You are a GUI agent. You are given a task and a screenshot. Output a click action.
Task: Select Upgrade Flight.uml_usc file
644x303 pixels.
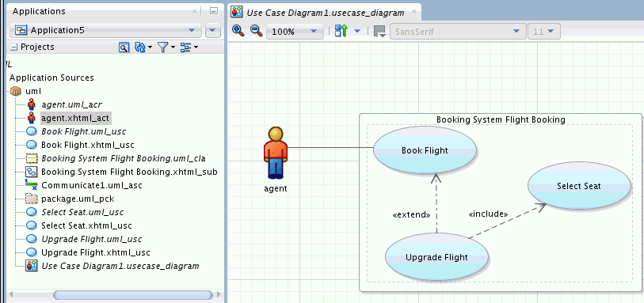tap(92, 239)
